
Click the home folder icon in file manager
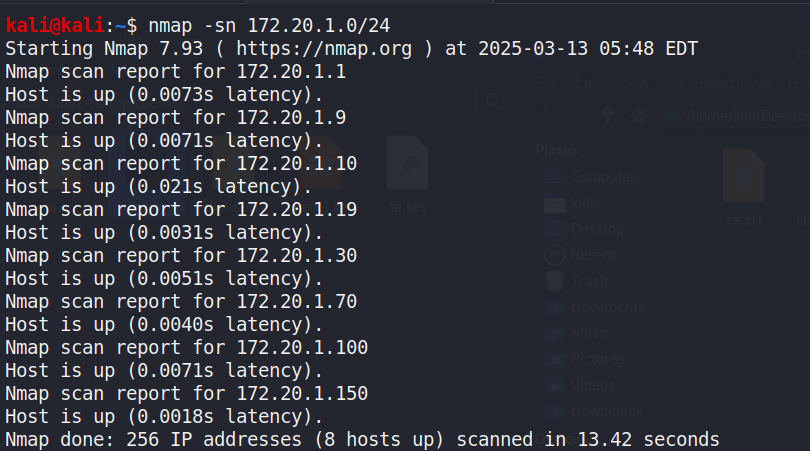click(640, 115)
